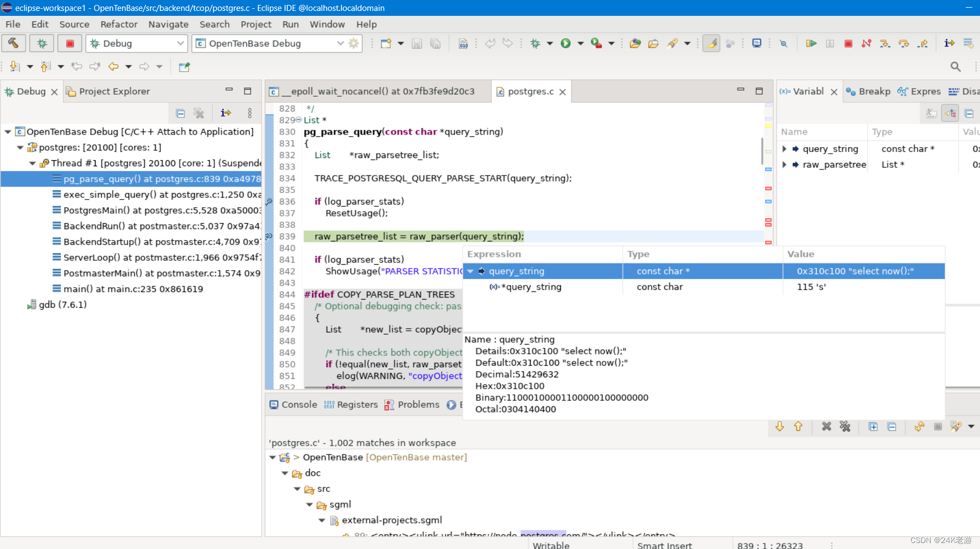Expand query_string in Variables view
980x549 pixels.
[785, 149]
